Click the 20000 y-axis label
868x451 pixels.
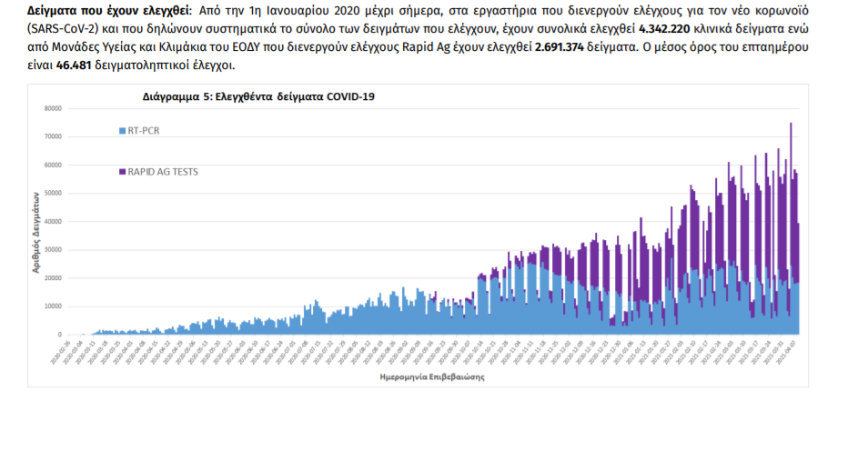53,278
